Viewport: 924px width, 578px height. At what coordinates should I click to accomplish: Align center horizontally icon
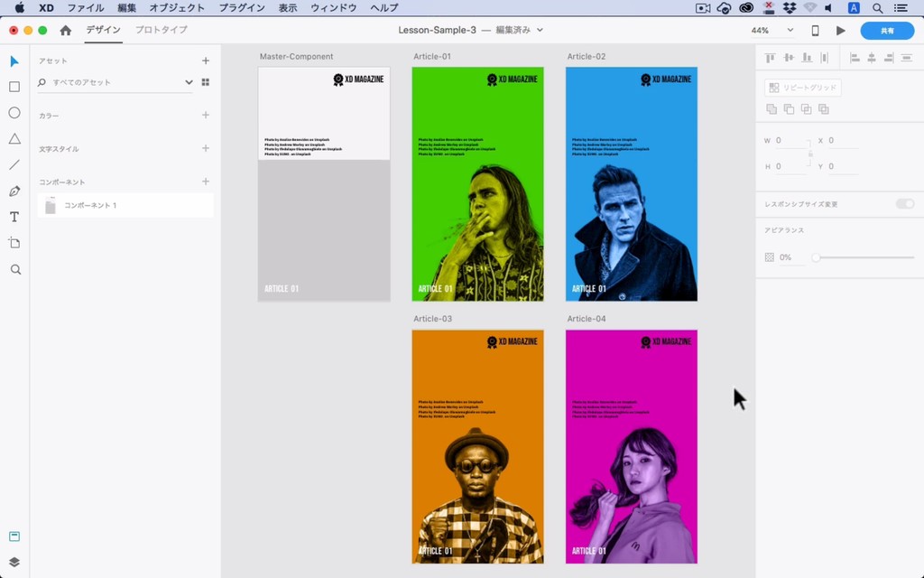click(872, 58)
